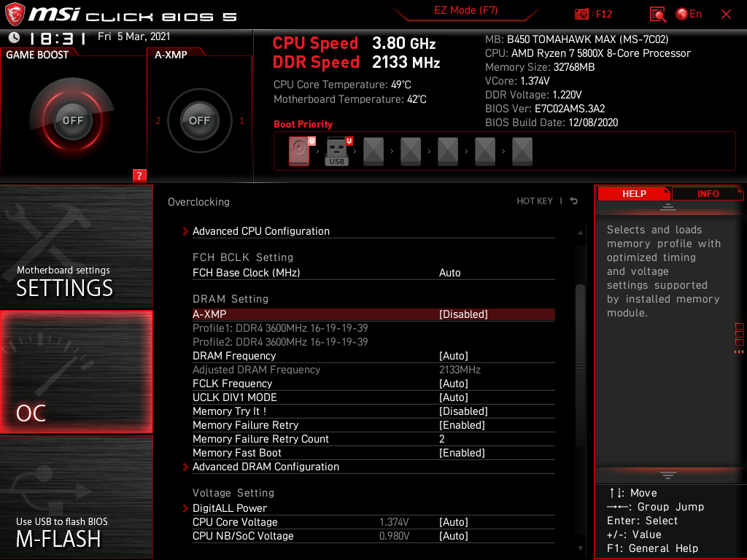Viewport: 747px width, 560px height.
Task: Close the BIOS with X icon
Action: 726,15
